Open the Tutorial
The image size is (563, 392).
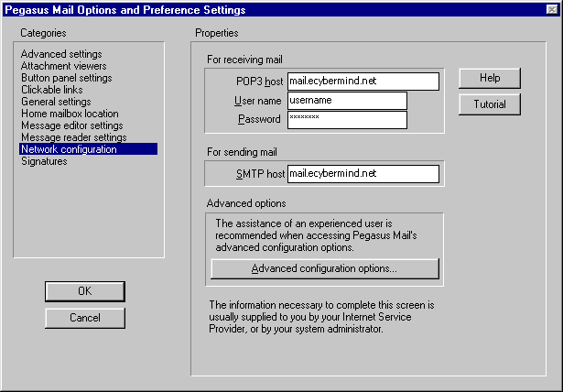(x=489, y=104)
